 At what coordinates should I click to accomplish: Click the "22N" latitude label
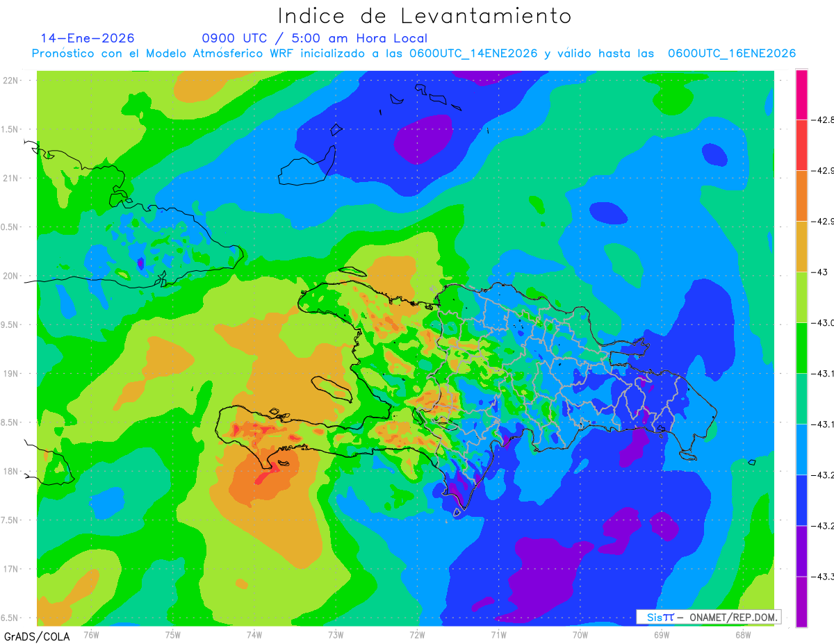click(12, 80)
